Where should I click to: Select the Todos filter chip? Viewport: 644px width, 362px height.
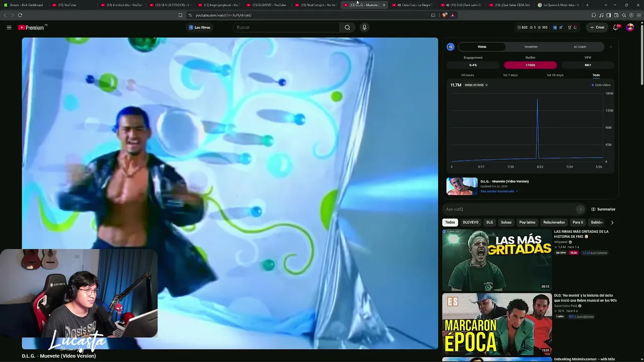click(x=450, y=222)
